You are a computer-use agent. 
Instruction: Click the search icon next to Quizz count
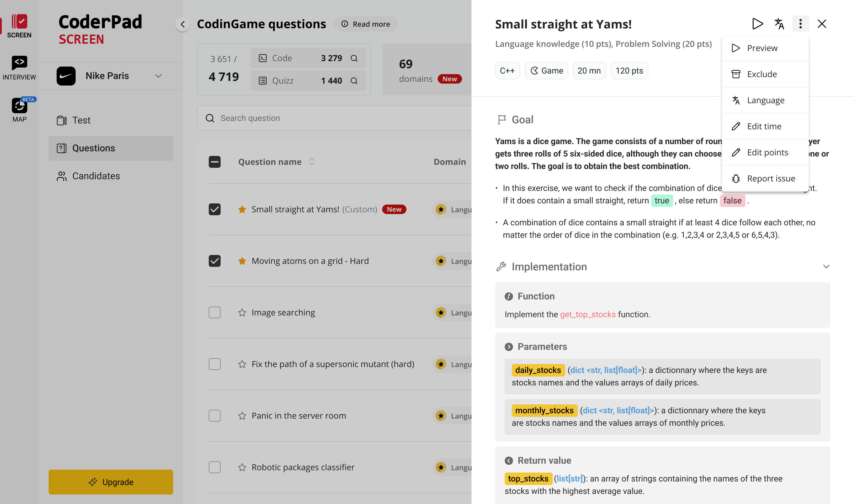tap(354, 81)
